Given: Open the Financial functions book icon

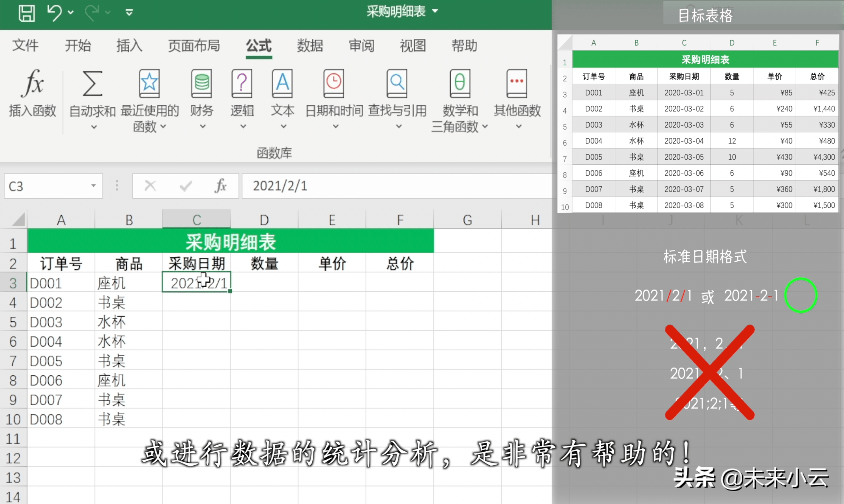Looking at the screenshot, I should coord(201,84).
